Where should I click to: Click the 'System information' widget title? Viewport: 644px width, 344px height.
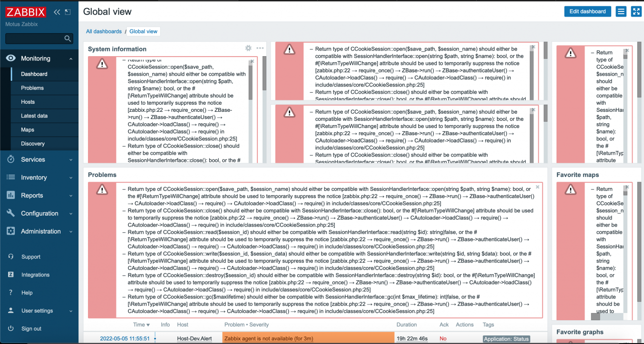(117, 49)
